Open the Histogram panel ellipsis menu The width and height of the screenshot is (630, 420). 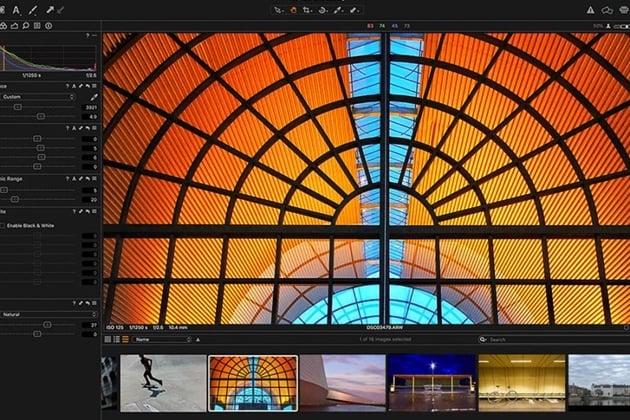[94, 36]
